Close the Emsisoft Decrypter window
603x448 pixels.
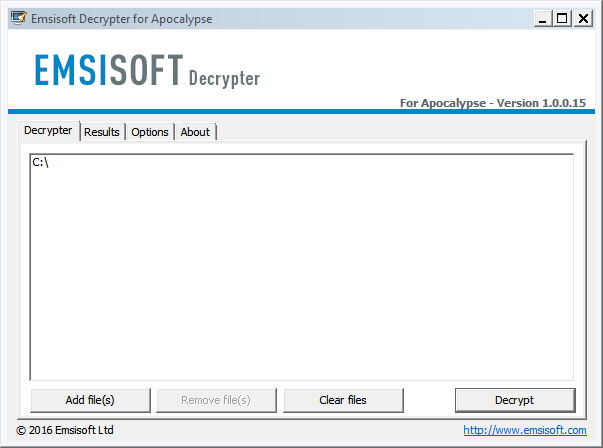point(583,18)
